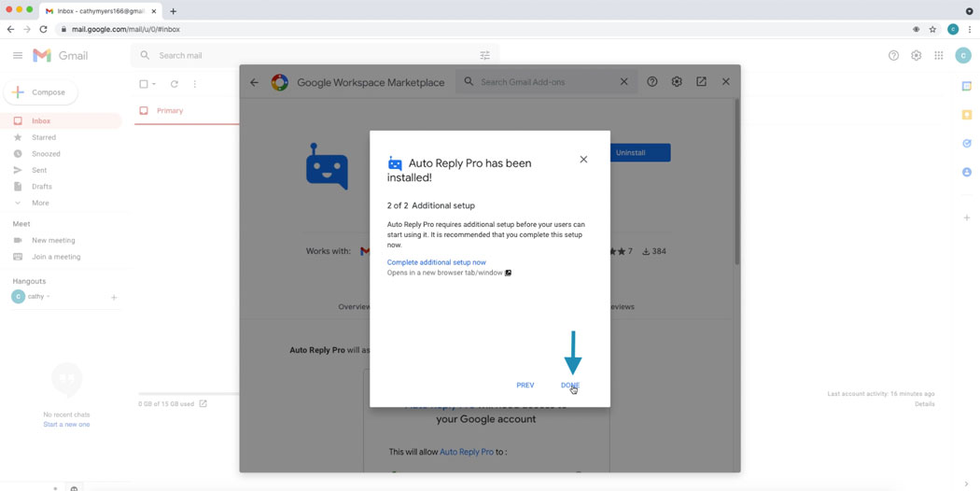This screenshot has width=980, height=491.
Task: Open Marketplace help icon
Action: click(x=651, y=82)
